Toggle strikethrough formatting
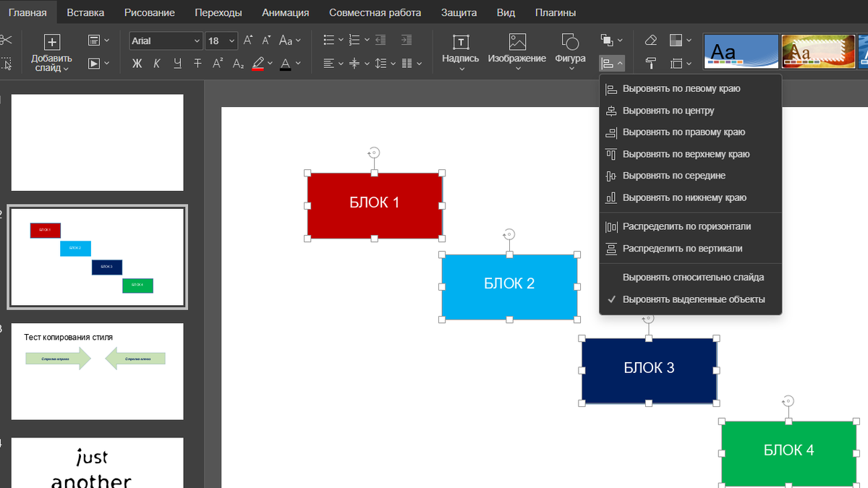Viewport: 868px width, 488px height. (x=197, y=64)
